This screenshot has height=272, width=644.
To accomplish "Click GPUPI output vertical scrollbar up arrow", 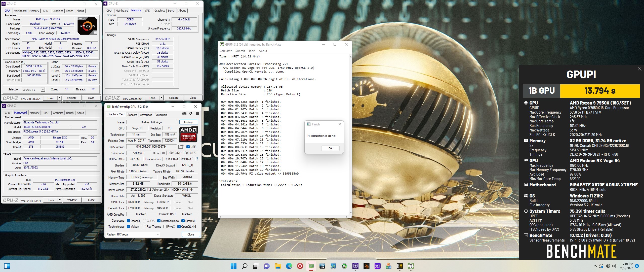I will click(x=350, y=57).
